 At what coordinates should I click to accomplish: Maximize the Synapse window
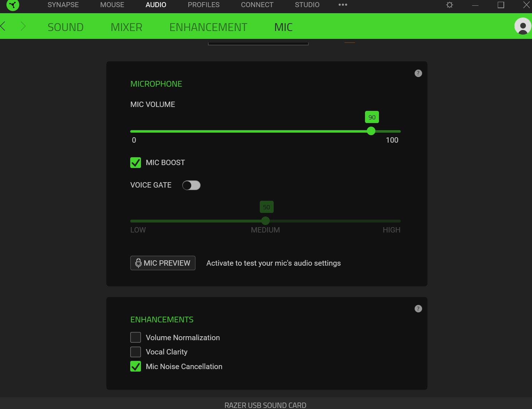click(501, 5)
